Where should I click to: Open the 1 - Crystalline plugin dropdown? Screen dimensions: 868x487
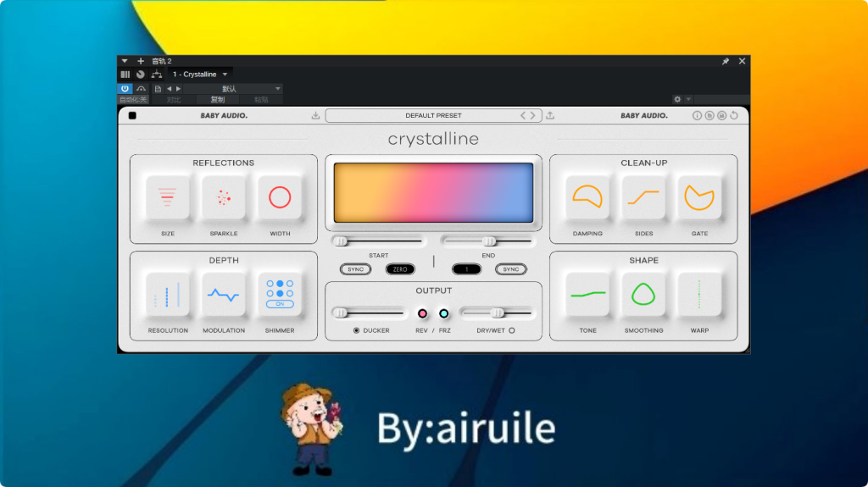(199, 75)
